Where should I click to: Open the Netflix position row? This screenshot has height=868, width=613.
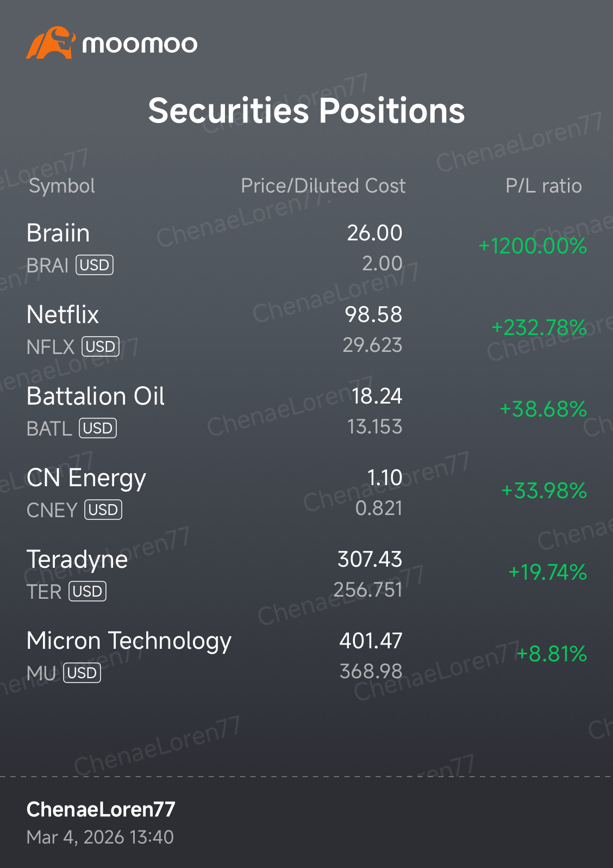tap(306, 330)
